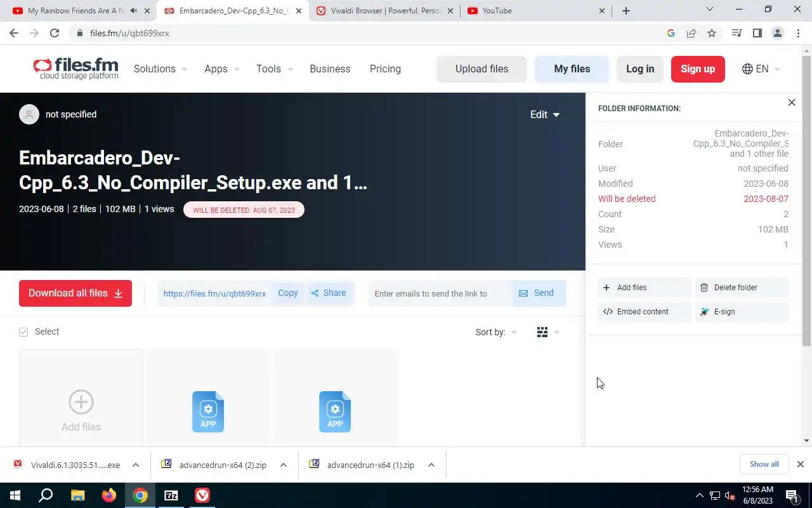The height and width of the screenshot is (508, 812).
Task: Open Windows Start menu
Action: pos(15,495)
